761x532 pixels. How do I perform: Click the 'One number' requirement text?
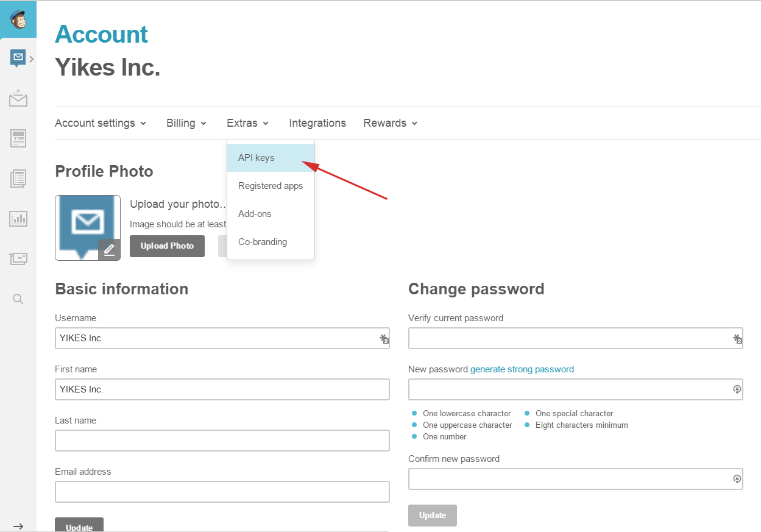point(445,437)
